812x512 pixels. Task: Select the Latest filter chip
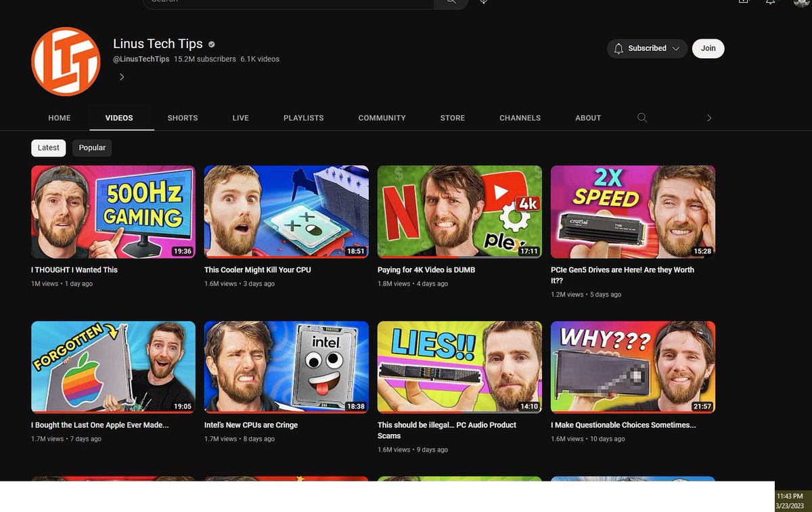(49, 148)
